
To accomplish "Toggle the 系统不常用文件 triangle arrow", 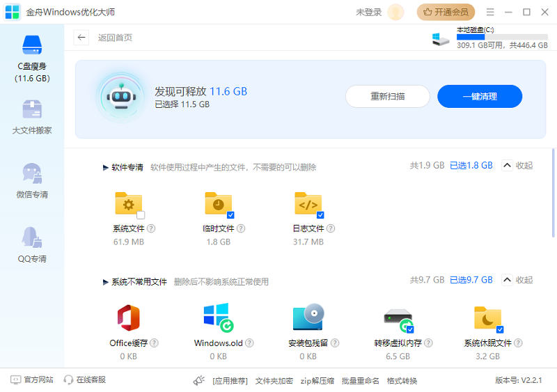I will pos(106,282).
